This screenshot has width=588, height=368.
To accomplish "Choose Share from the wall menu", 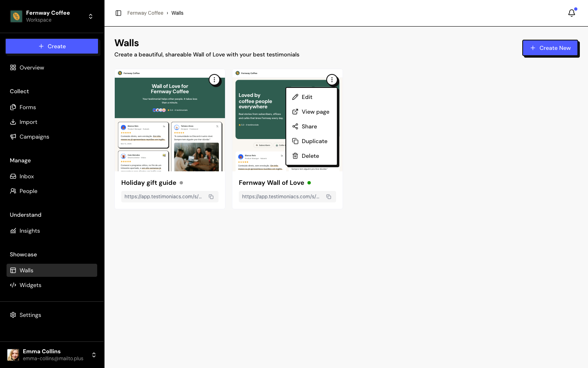I will 312,126.
